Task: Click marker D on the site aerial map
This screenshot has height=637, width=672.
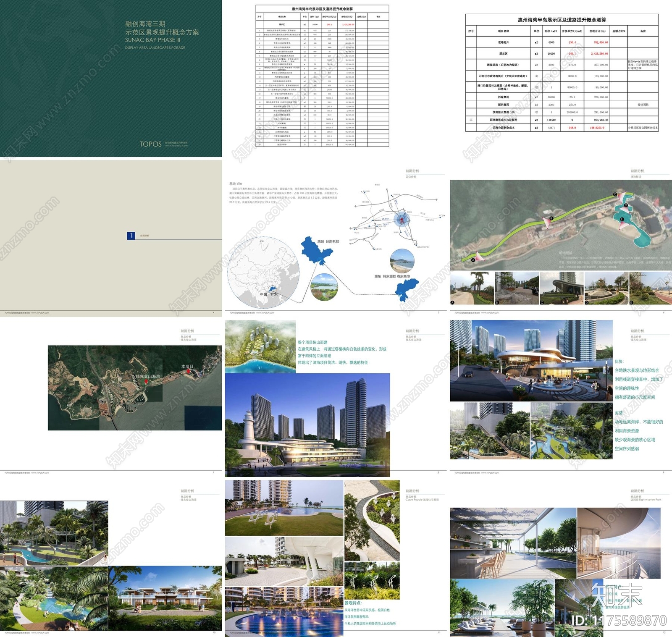Action: point(626,205)
